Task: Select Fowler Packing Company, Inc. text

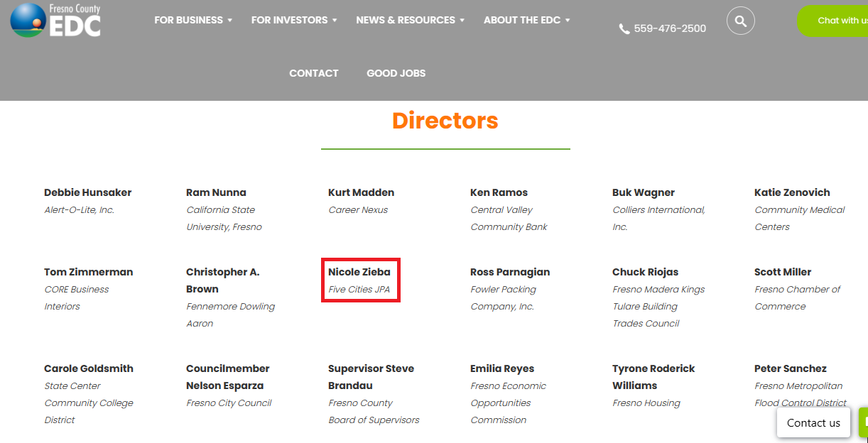Action: point(503,297)
